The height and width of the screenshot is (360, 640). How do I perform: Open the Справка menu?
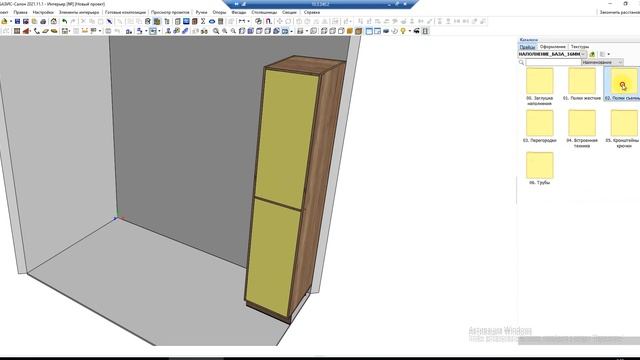coord(312,12)
